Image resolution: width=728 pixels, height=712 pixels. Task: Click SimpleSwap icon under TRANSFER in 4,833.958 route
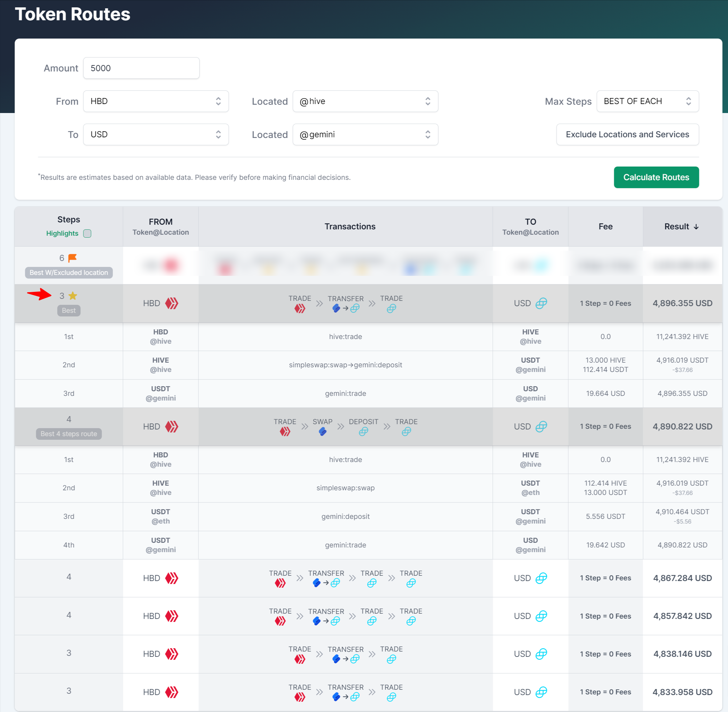(336, 697)
